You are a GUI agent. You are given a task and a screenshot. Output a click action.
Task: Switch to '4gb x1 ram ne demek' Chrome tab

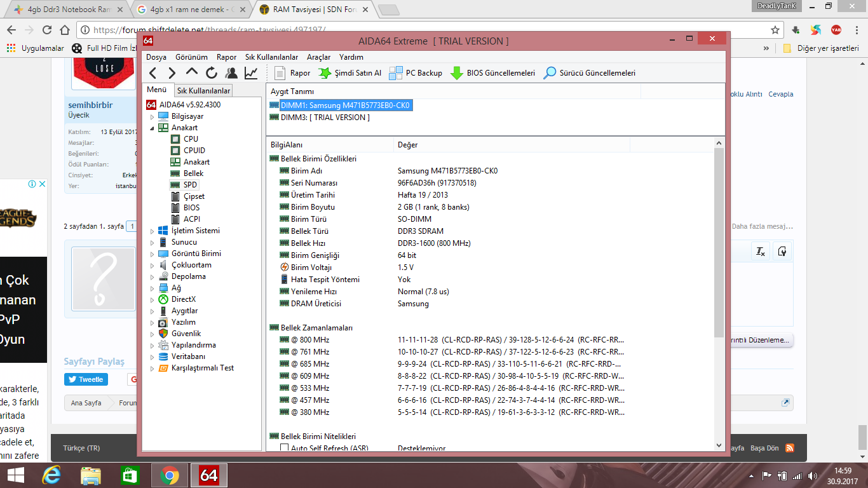pyautogui.click(x=189, y=10)
